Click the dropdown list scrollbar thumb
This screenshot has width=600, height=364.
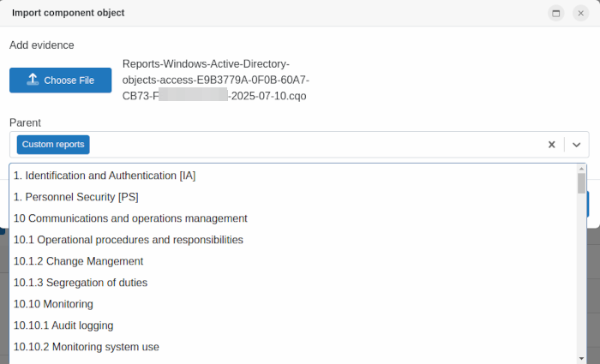tap(581, 183)
